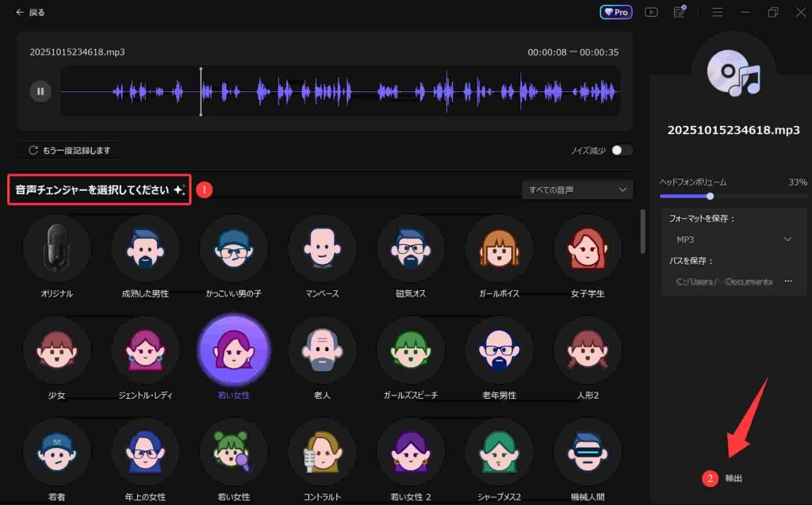Choose the ガールズスピーチ voice avatar

point(410,350)
